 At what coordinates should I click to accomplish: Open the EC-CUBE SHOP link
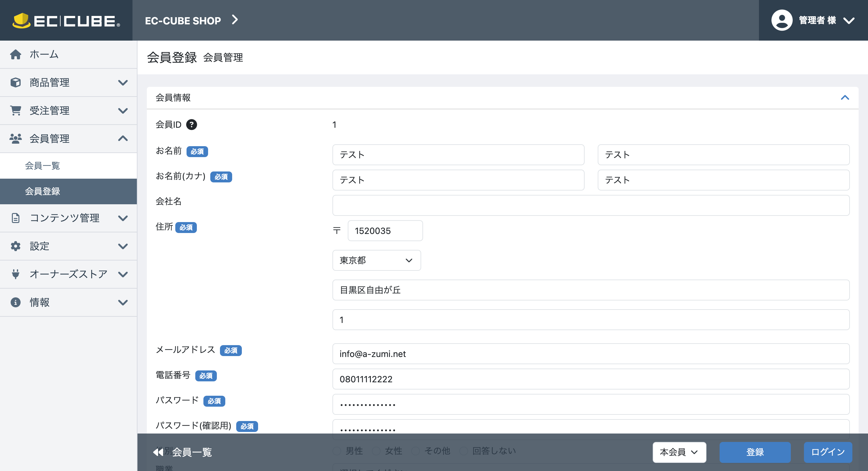pyautogui.click(x=183, y=21)
